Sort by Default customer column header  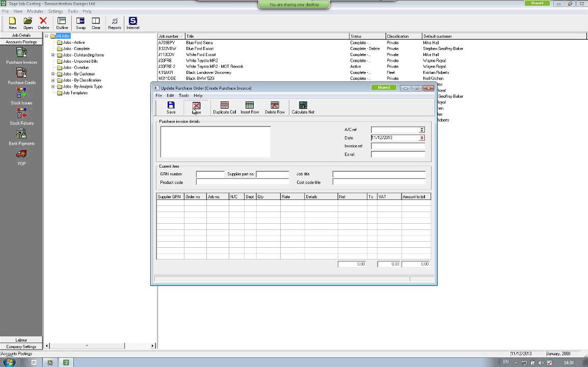504,36
